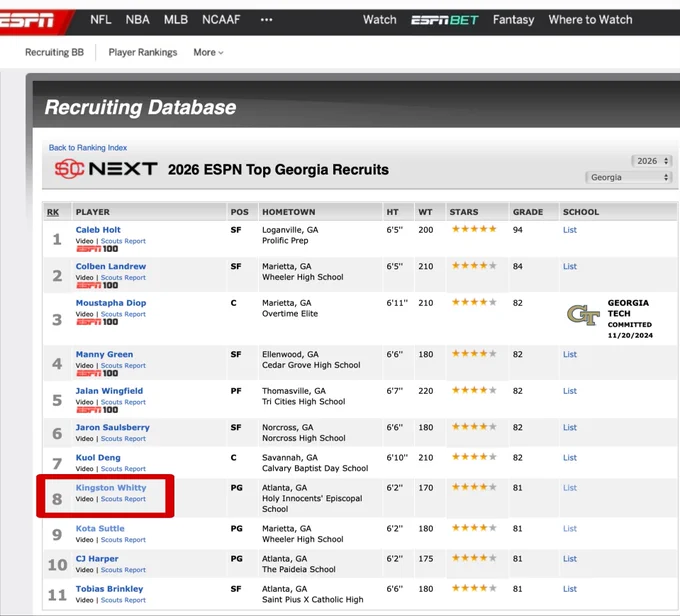Viewport: 680px width, 616px height.
Task: Sort by the RK column header
Action: 53,212
